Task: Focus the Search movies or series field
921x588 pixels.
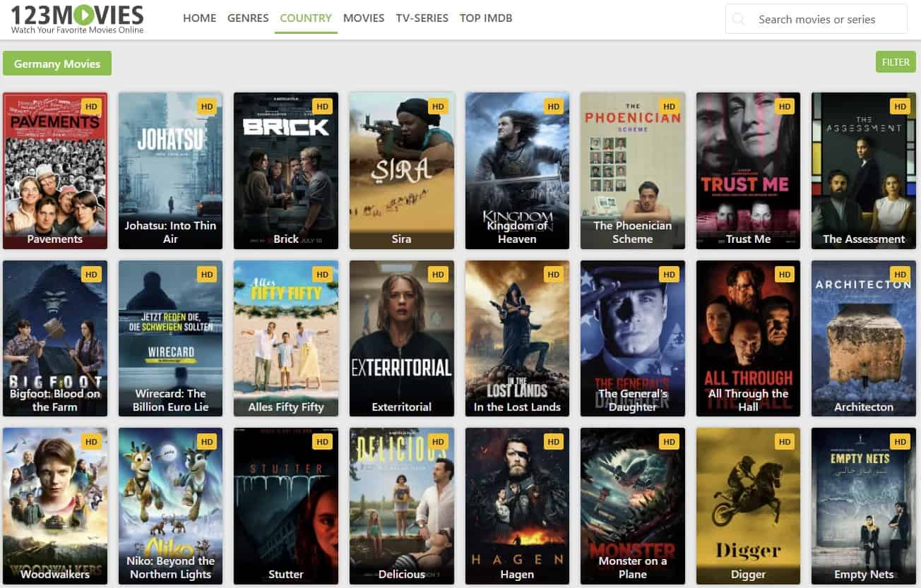Action: [816, 19]
